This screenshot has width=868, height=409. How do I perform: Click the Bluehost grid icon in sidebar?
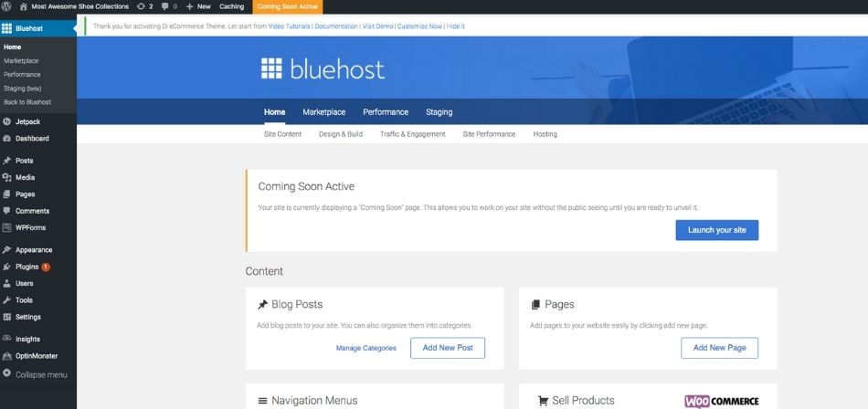tap(6, 28)
